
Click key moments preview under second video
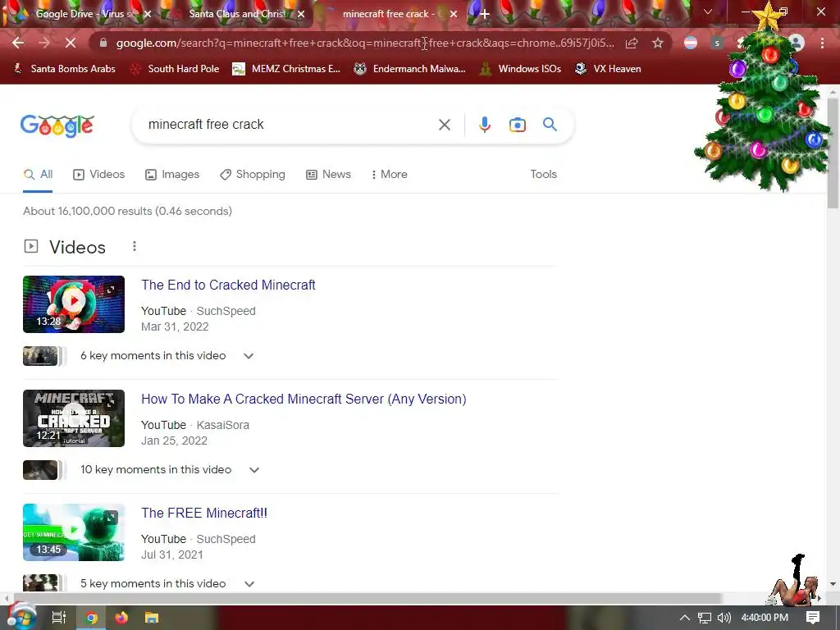44,470
